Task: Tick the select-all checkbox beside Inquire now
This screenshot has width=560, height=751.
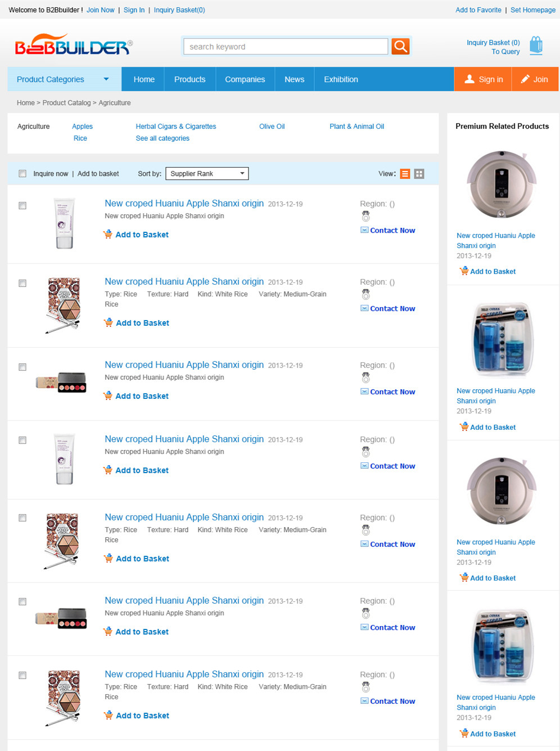Action: point(22,174)
